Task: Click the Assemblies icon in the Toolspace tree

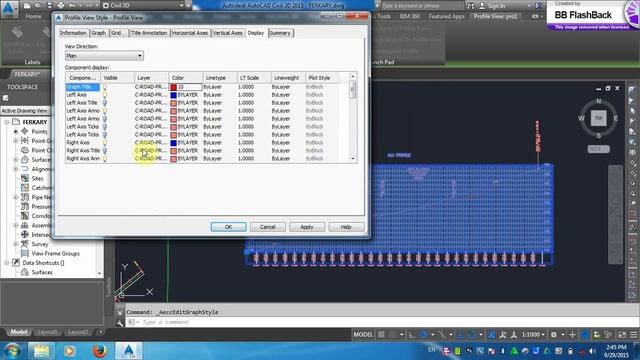Action: point(25,225)
